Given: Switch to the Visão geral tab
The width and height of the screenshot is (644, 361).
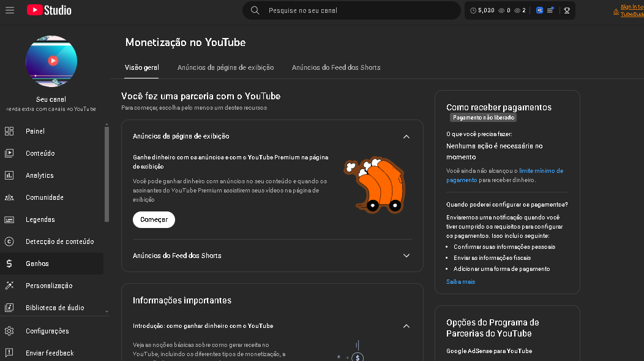Looking at the screenshot, I should [x=141, y=67].
